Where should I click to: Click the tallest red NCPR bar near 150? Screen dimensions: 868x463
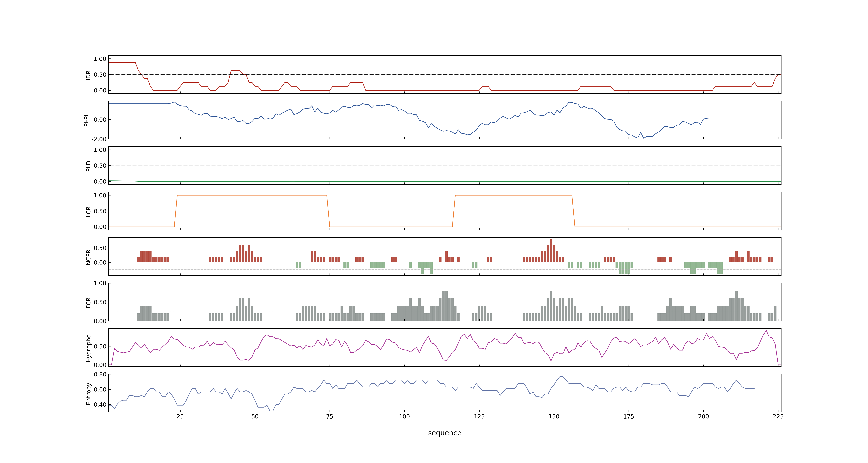tap(551, 251)
